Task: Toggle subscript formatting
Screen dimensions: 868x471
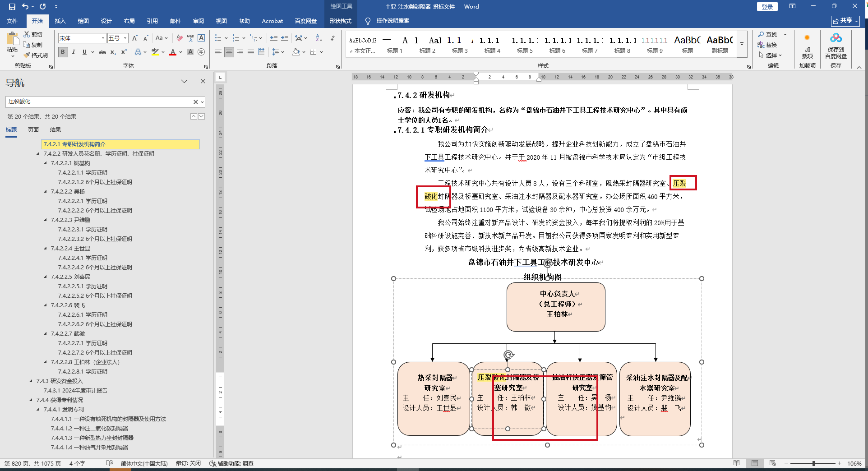Action: [x=113, y=52]
